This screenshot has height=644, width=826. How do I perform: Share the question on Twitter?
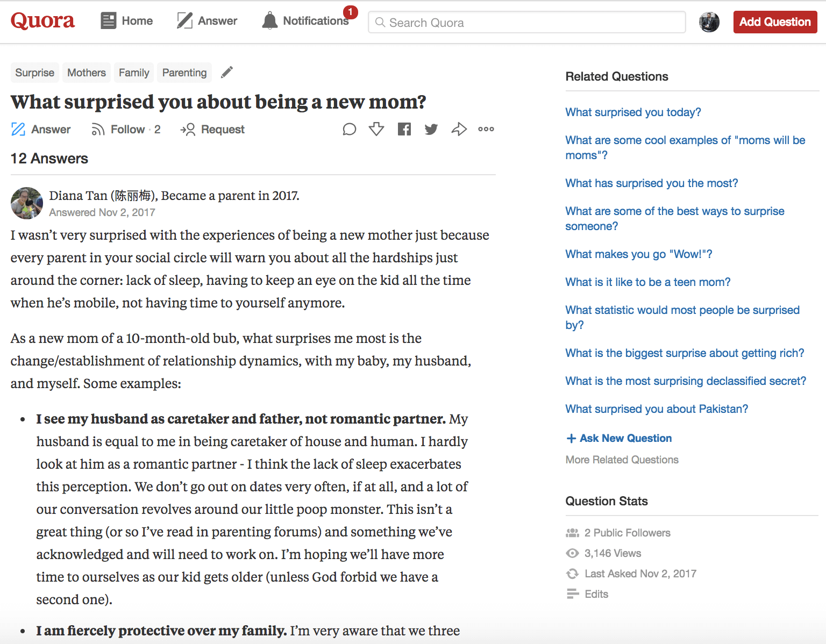[431, 129]
